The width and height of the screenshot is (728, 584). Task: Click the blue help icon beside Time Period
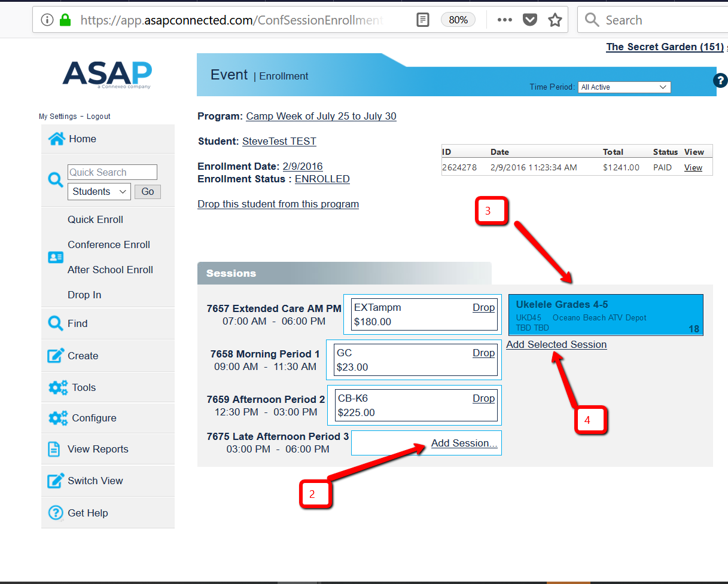(720, 80)
